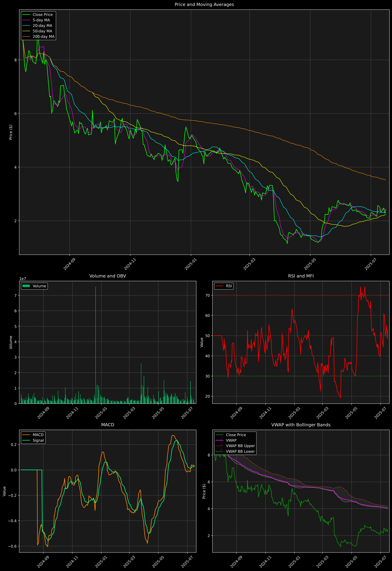The image size is (392, 571).
Task: Click the '1e7' scale label on volume chart
Action: pos(23,279)
